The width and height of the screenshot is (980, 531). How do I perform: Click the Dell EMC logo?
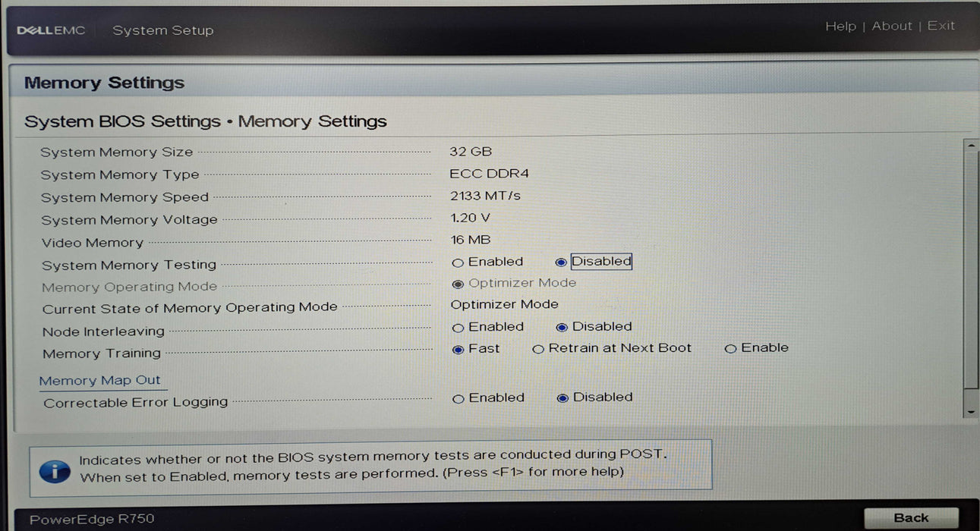click(50, 28)
